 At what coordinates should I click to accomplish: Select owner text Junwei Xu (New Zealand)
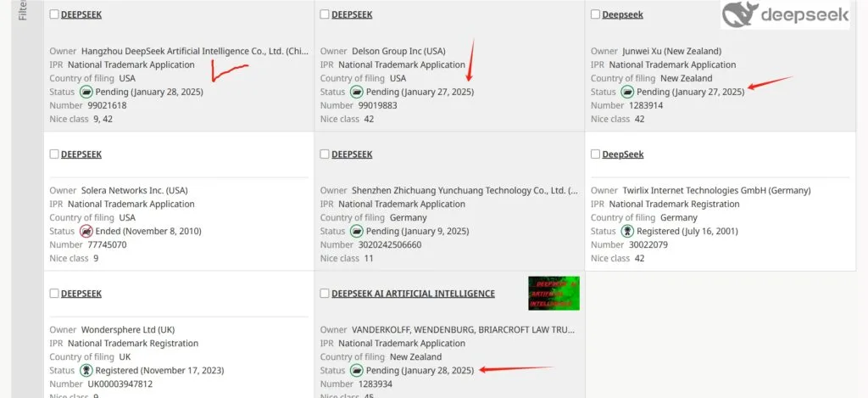[672, 51]
